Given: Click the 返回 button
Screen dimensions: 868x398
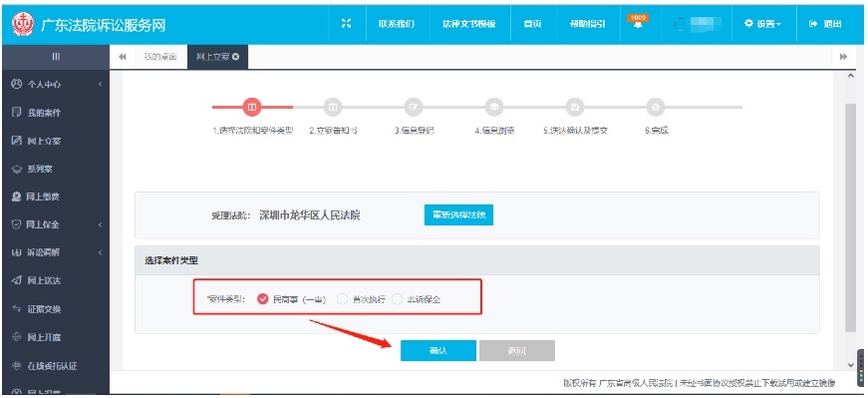Looking at the screenshot, I should [517, 351].
